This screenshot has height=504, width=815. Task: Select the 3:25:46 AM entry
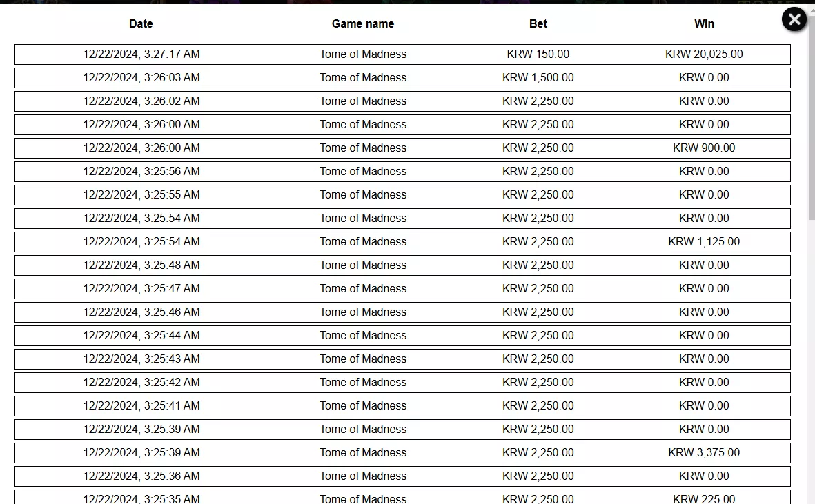click(402, 312)
